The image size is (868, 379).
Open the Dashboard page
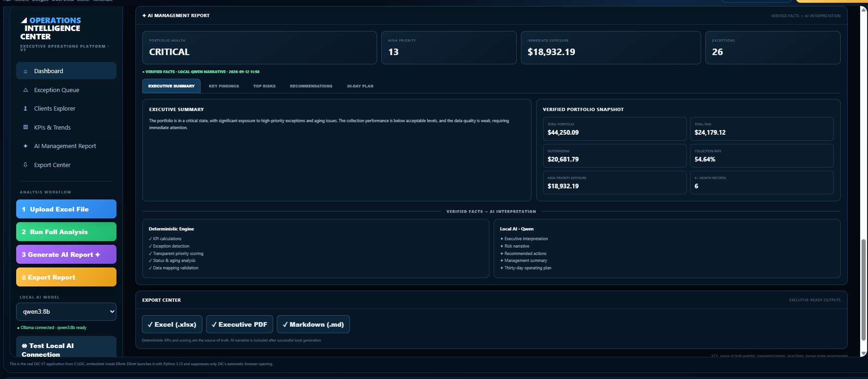(x=66, y=71)
